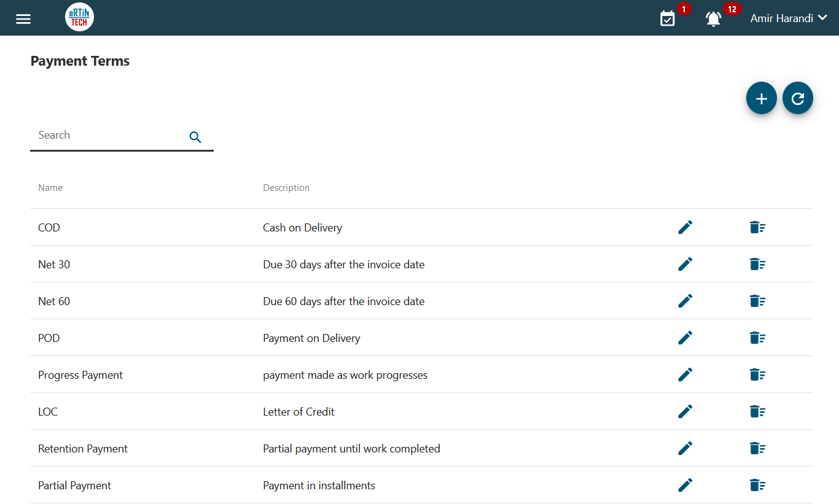The height and width of the screenshot is (504, 839).
Task: Edit the COD payment term
Action: coord(685,227)
